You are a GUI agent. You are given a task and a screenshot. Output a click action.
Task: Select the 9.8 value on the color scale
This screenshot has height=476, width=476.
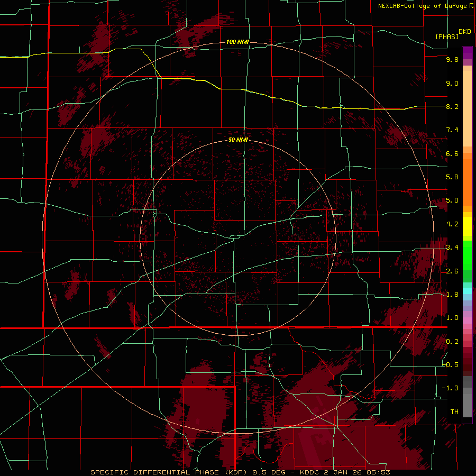[452, 59]
